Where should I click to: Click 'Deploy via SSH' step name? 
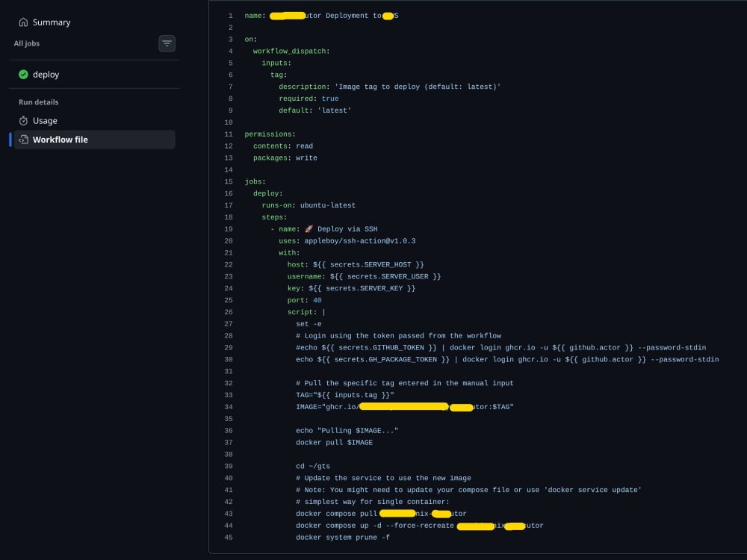pos(347,229)
